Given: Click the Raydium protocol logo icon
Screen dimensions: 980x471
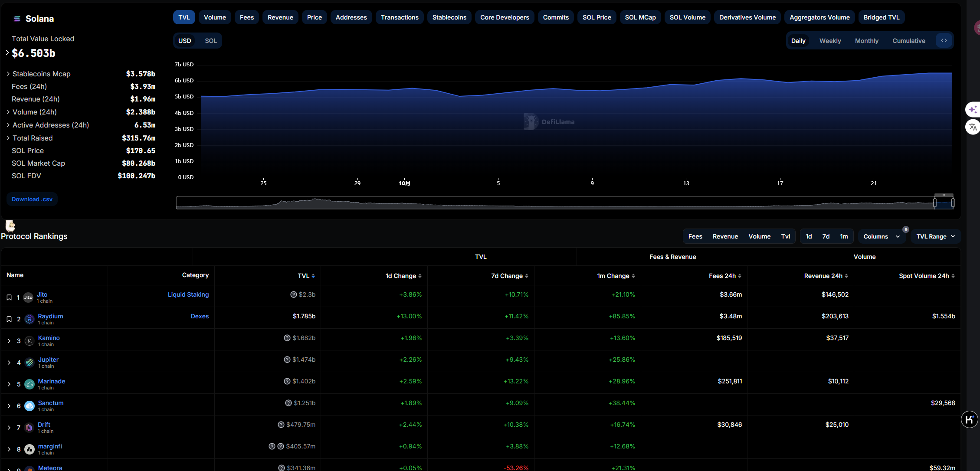Looking at the screenshot, I should click(x=29, y=319).
